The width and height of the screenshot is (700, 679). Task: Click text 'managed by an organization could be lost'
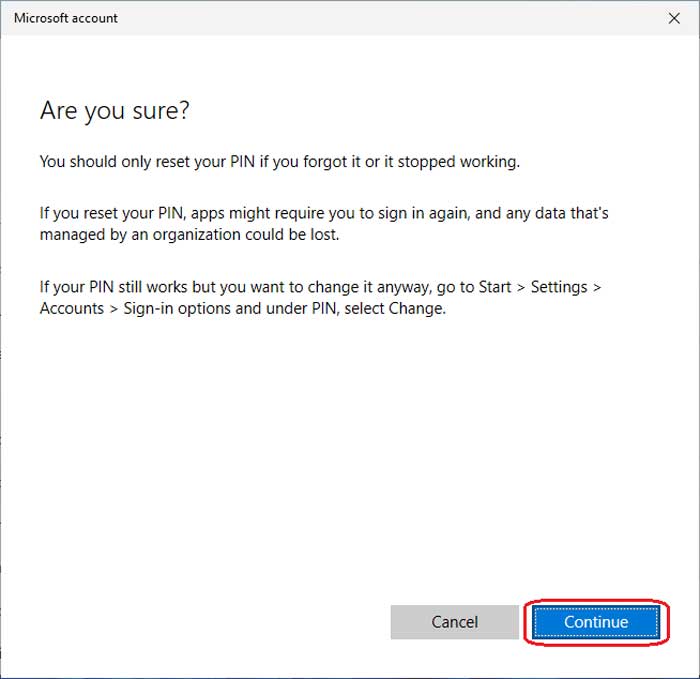click(x=188, y=235)
